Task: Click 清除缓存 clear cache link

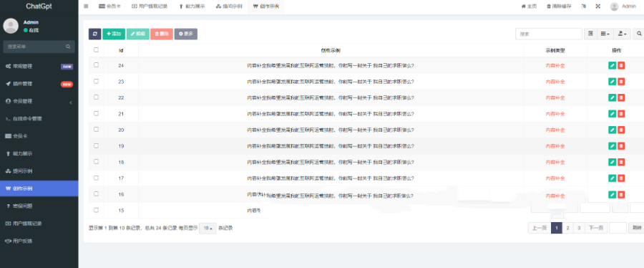Action: (559, 6)
